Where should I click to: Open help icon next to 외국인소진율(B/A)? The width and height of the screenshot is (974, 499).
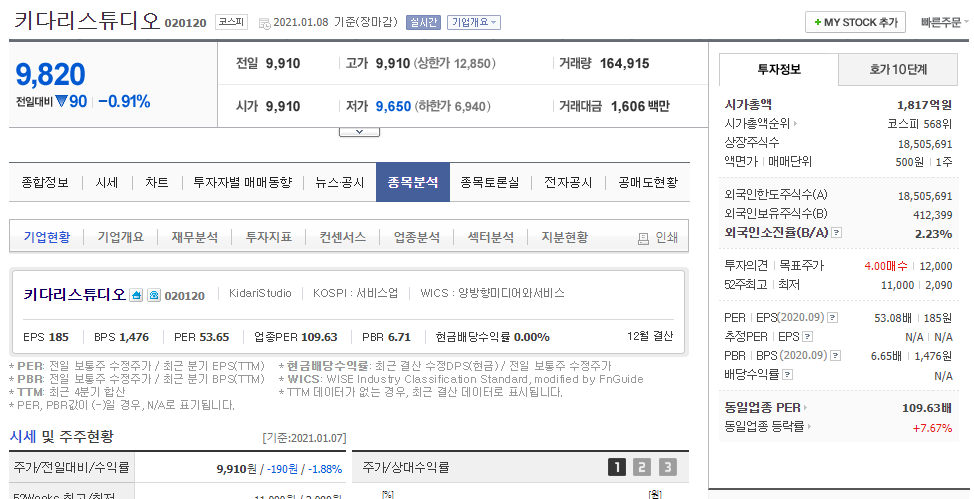(837, 233)
